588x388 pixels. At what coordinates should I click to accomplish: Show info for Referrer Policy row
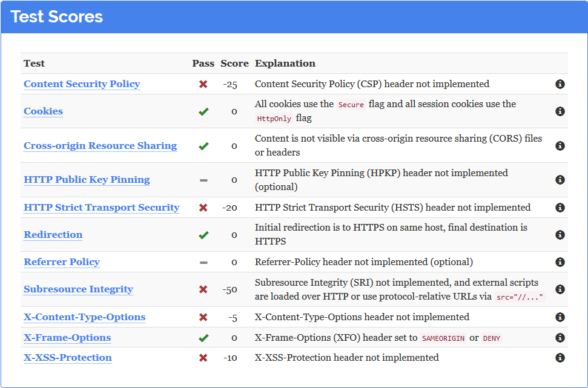point(560,262)
